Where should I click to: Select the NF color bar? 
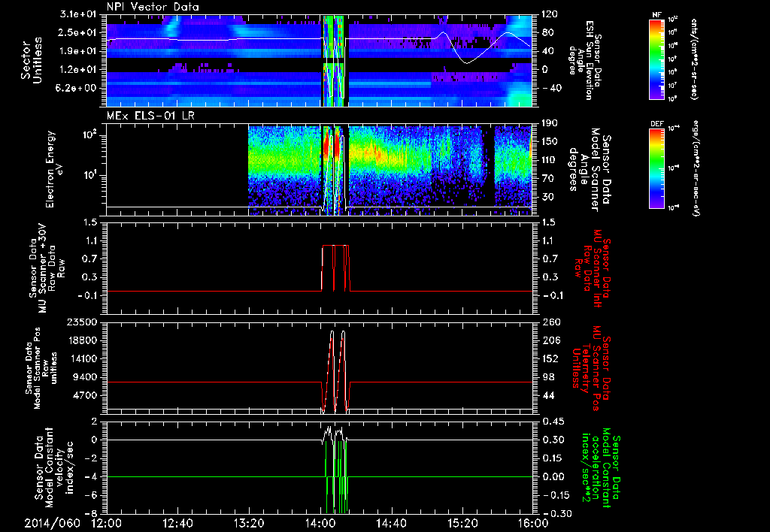click(657, 59)
